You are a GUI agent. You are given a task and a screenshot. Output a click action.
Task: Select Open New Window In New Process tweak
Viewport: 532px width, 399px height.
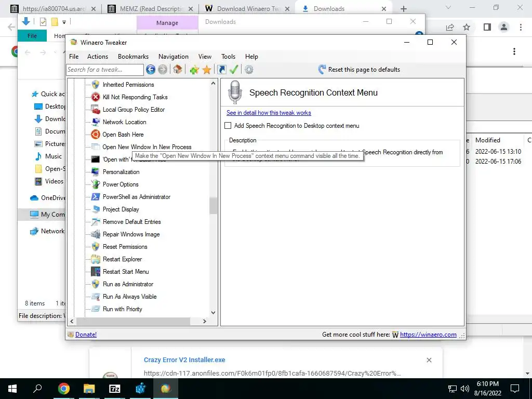coord(147,147)
